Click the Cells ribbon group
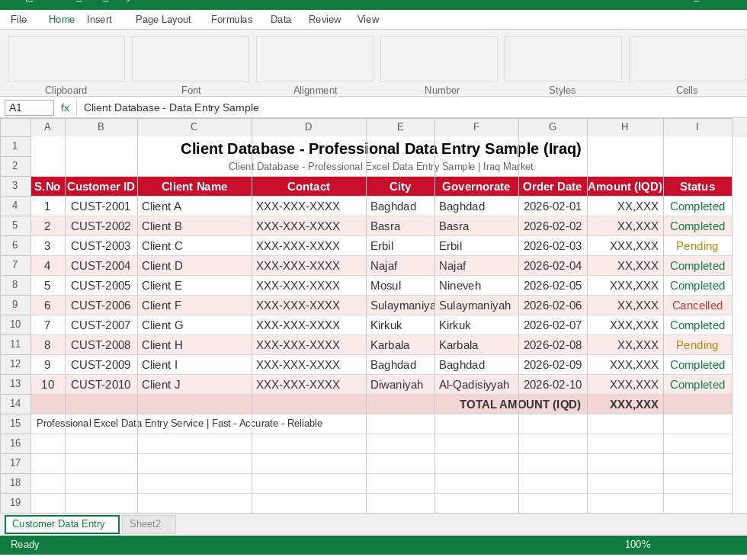This screenshot has height=560, width=747. click(688, 59)
